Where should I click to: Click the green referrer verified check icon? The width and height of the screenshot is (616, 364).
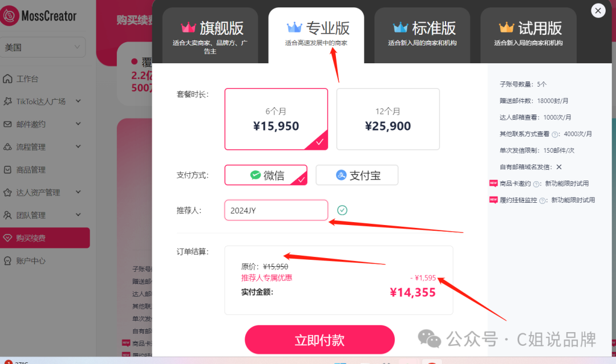342,210
